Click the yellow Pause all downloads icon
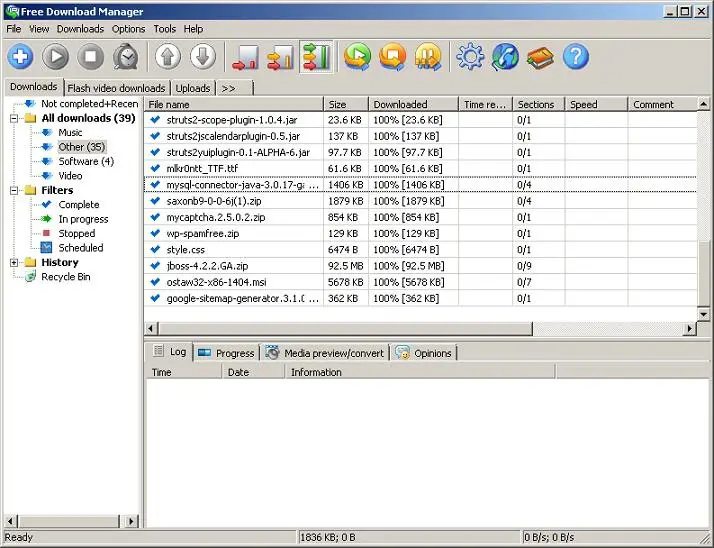The height and width of the screenshot is (548, 714). [428, 57]
